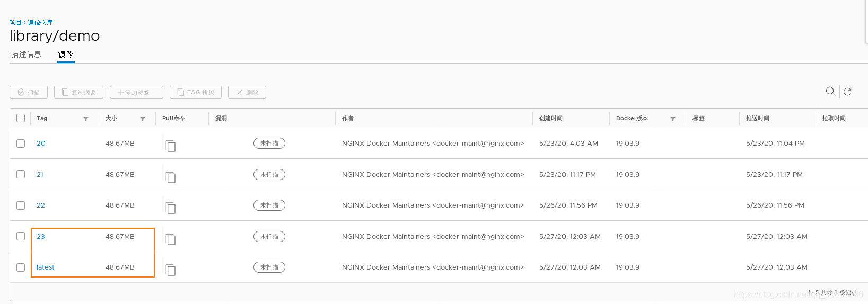The image size is (868, 304).
Task: Click 未扫描 badge for tag 23
Action: (269, 236)
